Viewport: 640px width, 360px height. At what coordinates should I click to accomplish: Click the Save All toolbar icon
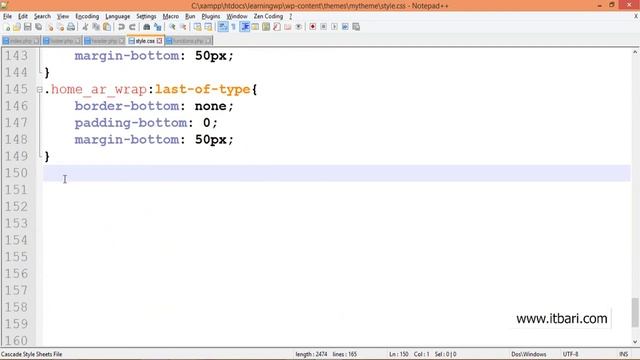point(38,27)
